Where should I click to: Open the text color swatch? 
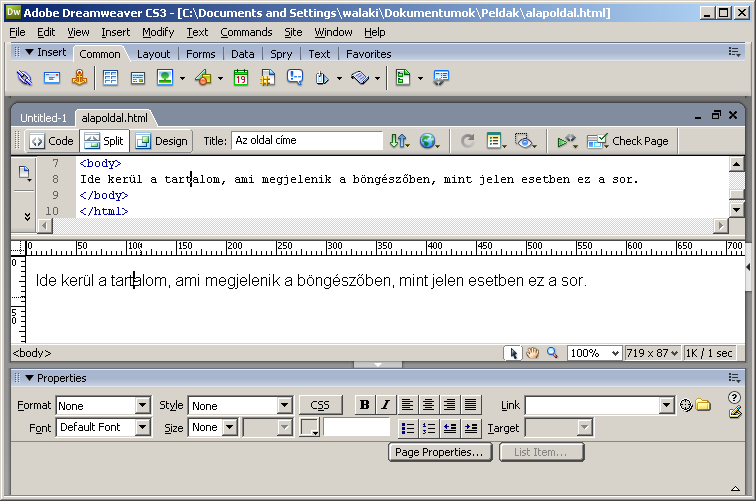pos(309,427)
